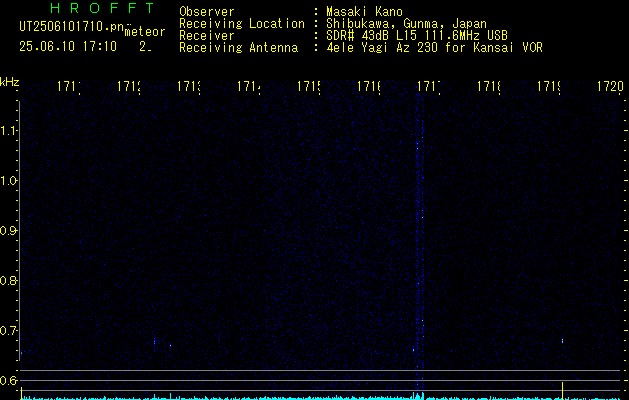The height and width of the screenshot is (400, 629).
Task: Click the 0.7 kHz frequency tick label
Action: (8, 330)
